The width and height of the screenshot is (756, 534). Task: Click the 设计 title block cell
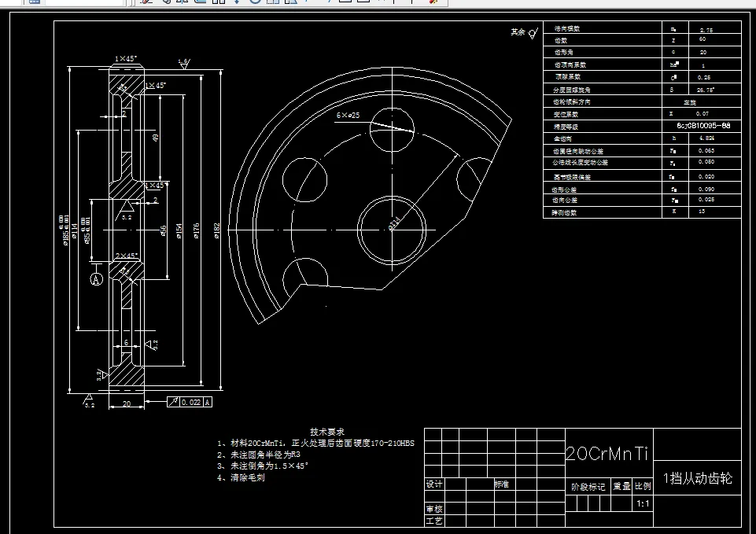434,484
